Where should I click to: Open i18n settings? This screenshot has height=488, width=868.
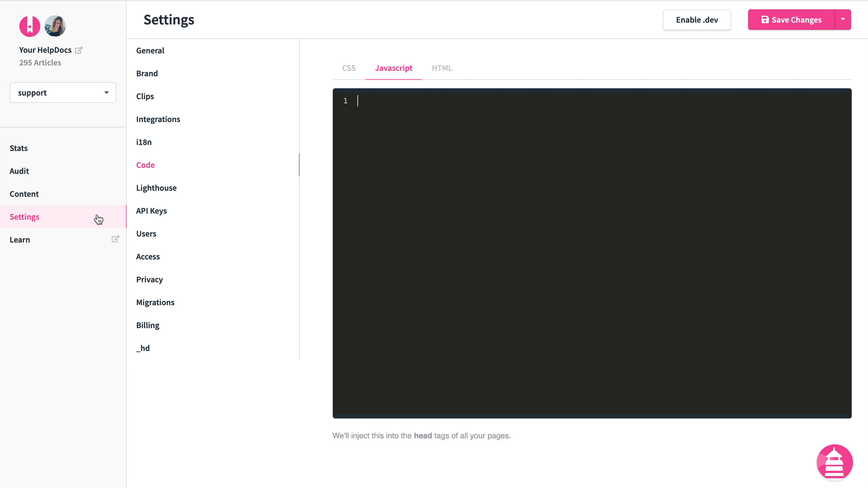pyautogui.click(x=213, y=142)
